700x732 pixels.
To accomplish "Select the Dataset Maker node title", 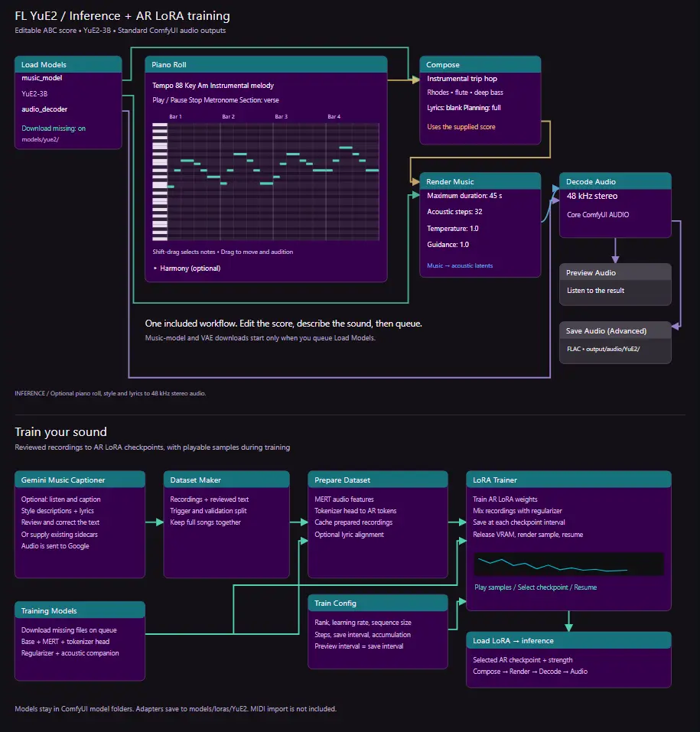I will coord(195,480).
